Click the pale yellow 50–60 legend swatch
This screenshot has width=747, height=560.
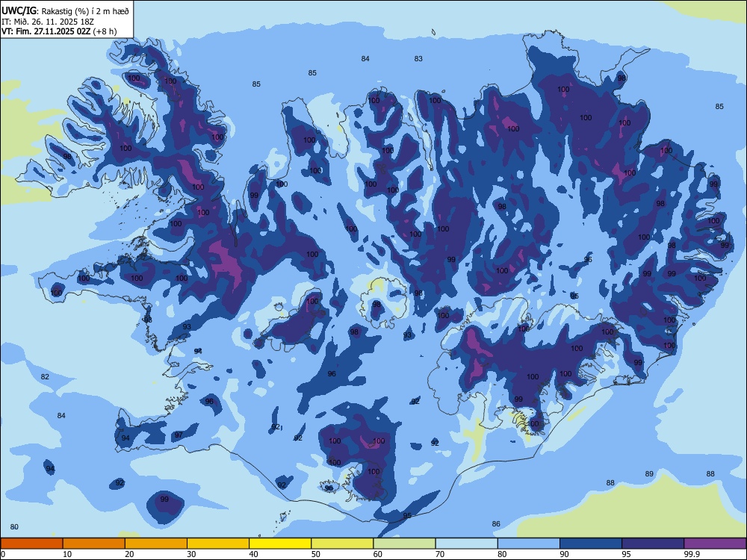point(342,544)
